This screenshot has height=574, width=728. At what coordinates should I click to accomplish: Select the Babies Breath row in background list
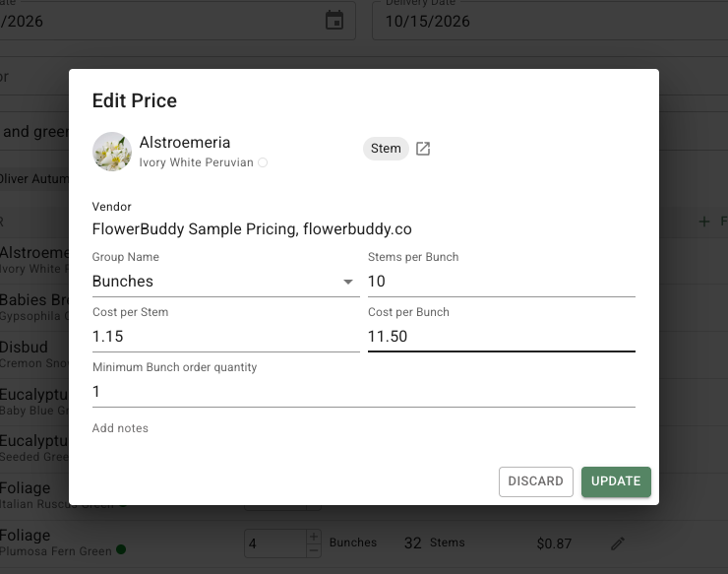coord(34,307)
